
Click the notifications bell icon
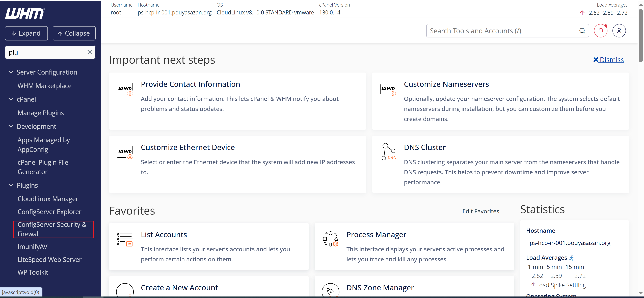(601, 31)
